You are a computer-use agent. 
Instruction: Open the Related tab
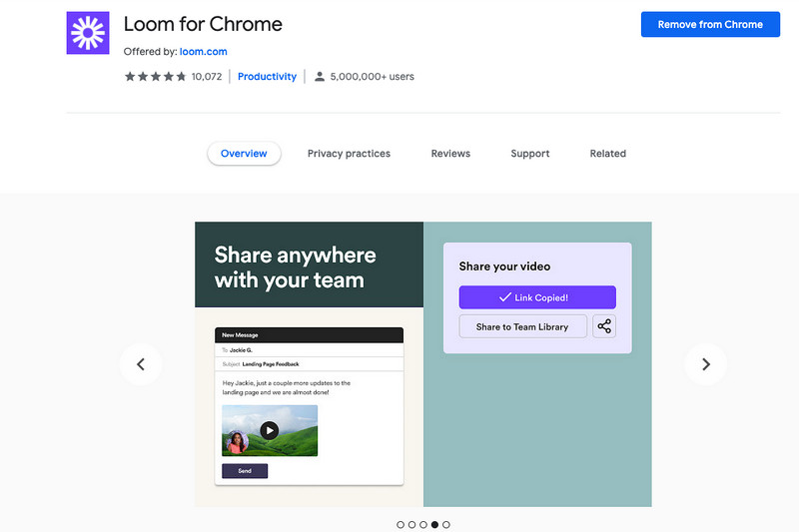pyautogui.click(x=608, y=154)
